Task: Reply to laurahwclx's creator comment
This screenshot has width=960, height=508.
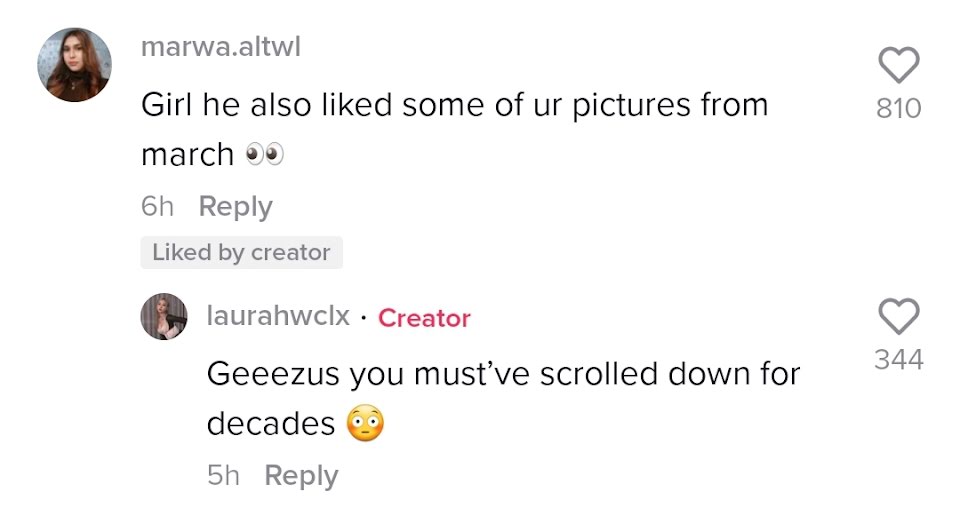Action: 300,476
